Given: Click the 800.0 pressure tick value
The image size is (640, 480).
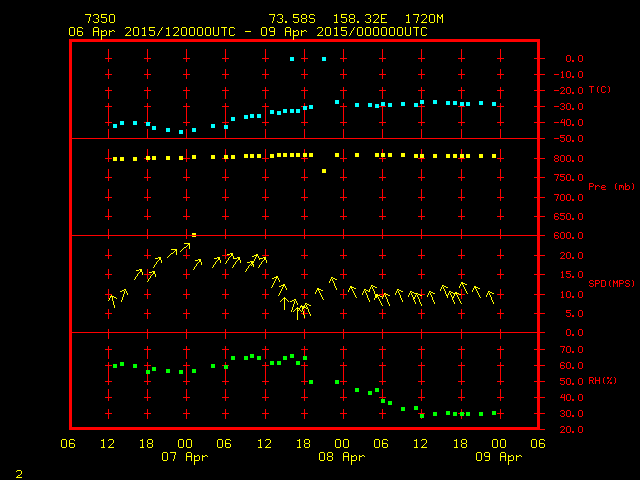Looking at the screenshot, I should pyautogui.click(x=563, y=158).
